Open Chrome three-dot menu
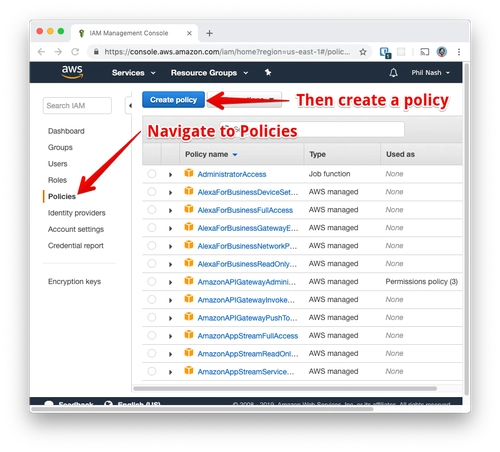Image resolution: width=500 pixels, height=452 pixels. pos(459,52)
